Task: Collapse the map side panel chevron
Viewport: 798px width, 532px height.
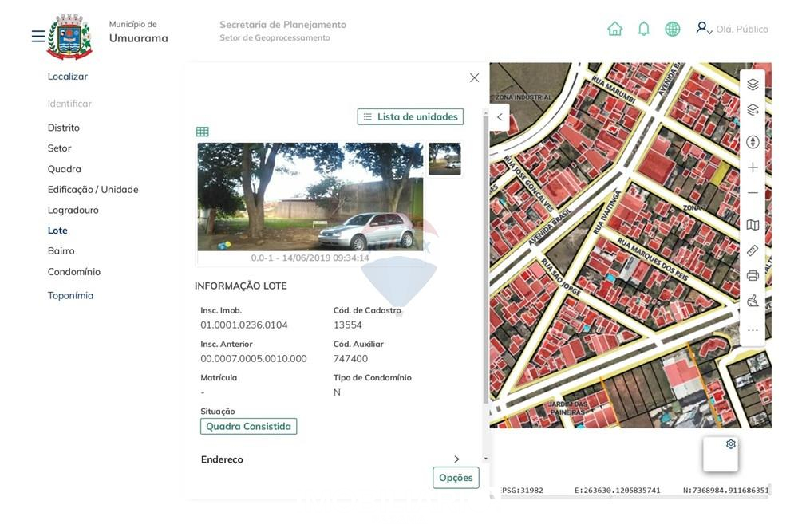Action: 499,116
